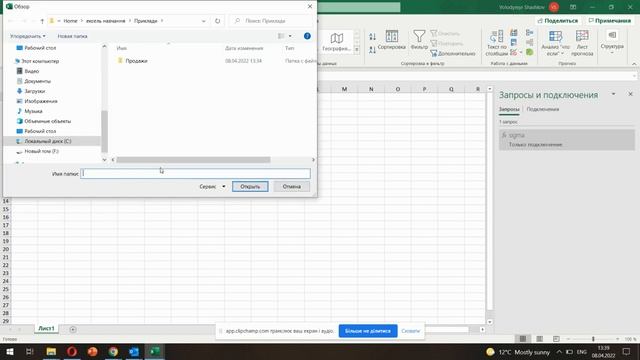Click Sort Z to A icon
This screenshot has width=640, height=360.
click(372, 50)
